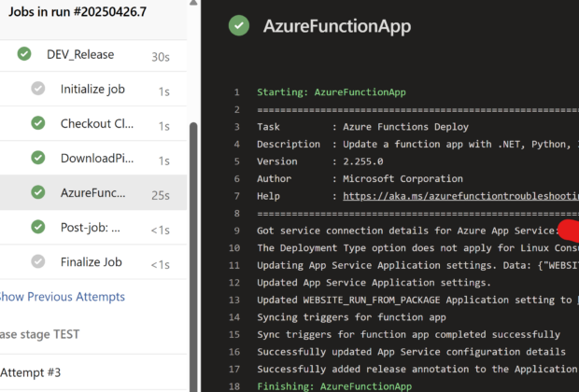Click log line 'Successfully updated App Service configuration'
The width and height of the screenshot is (579, 392).
click(411, 352)
